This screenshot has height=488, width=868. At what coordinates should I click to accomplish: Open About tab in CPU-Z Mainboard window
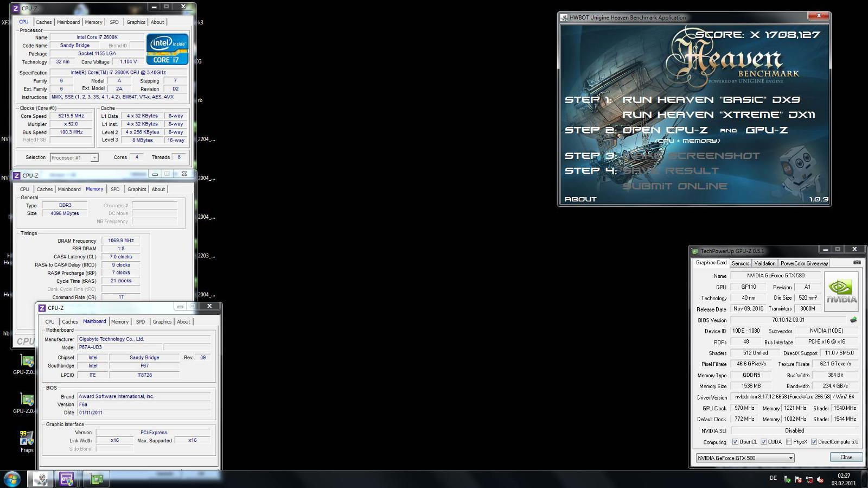(x=183, y=322)
